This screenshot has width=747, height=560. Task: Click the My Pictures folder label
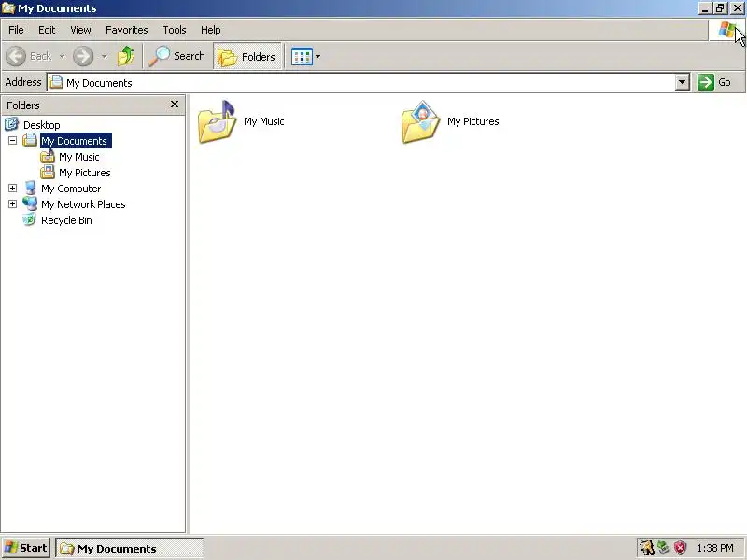pos(473,121)
